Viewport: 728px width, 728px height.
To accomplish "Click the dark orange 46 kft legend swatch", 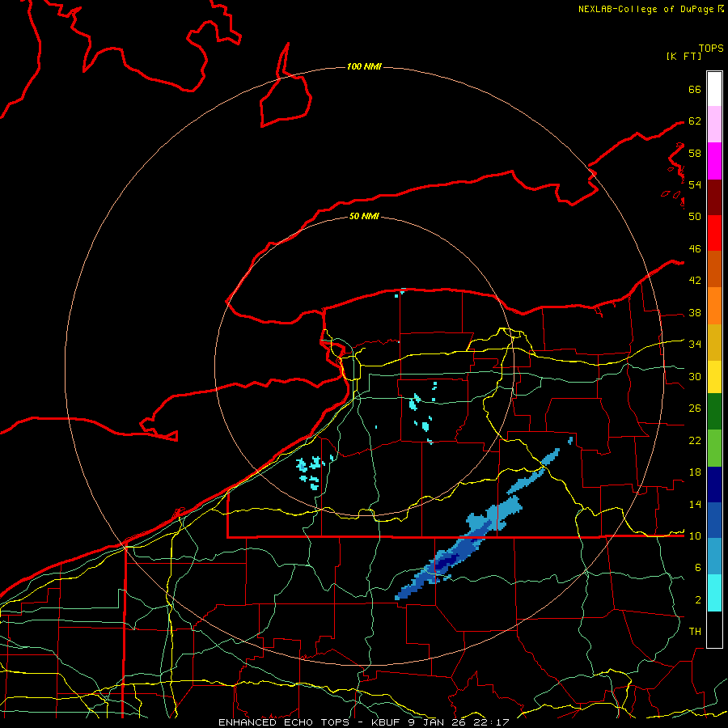I will pos(714,269).
